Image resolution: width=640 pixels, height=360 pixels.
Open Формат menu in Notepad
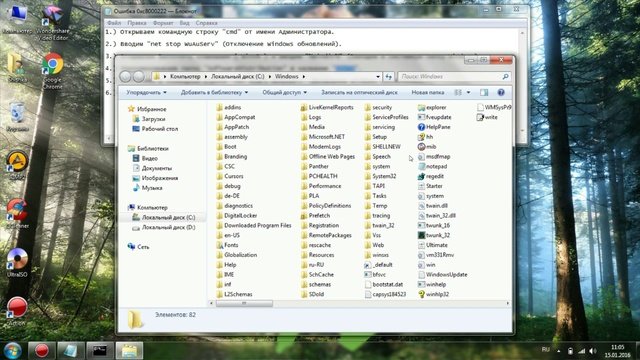(163, 23)
